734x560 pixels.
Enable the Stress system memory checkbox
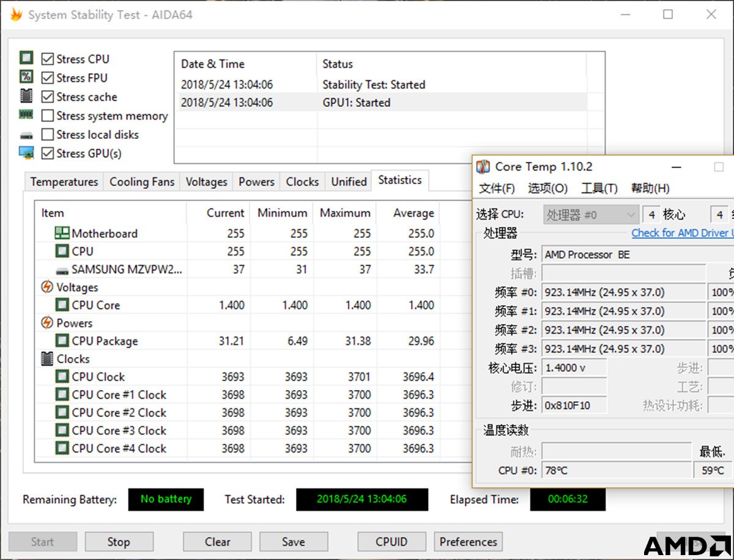click(x=47, y=116)
